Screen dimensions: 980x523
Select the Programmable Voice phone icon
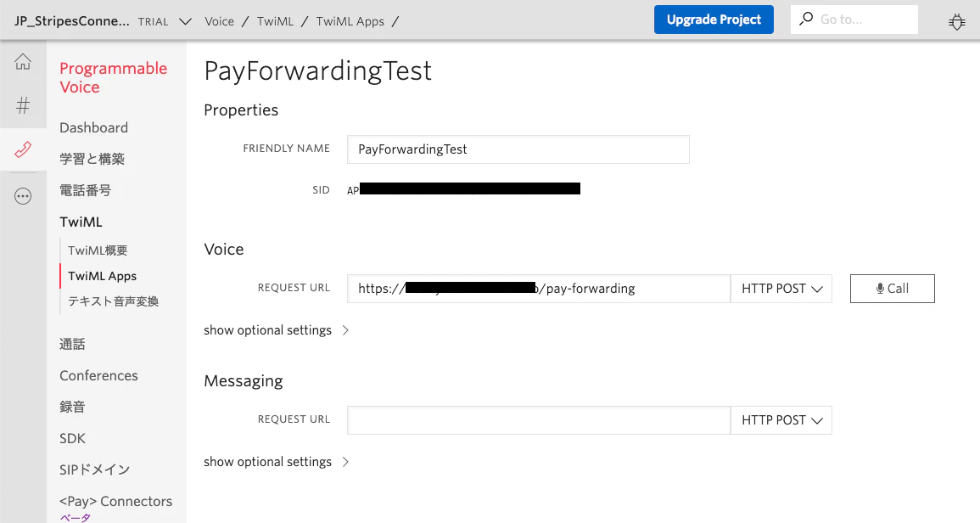[23, 149]
